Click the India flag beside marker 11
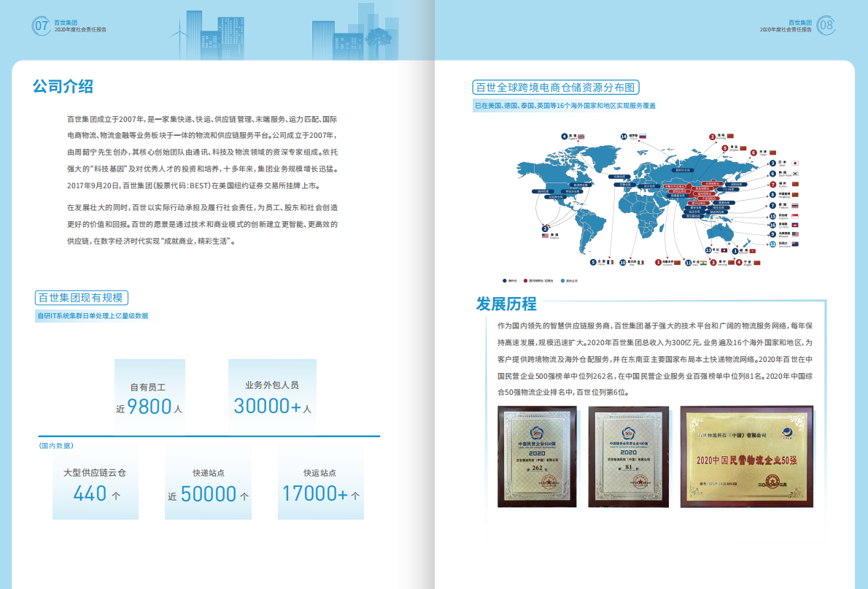868x589 pixels. (x=703, y=263)
